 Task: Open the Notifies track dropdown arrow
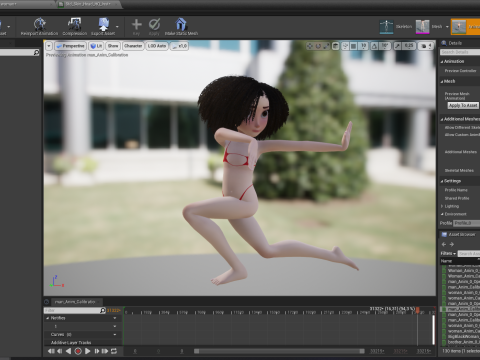(115, 318)
